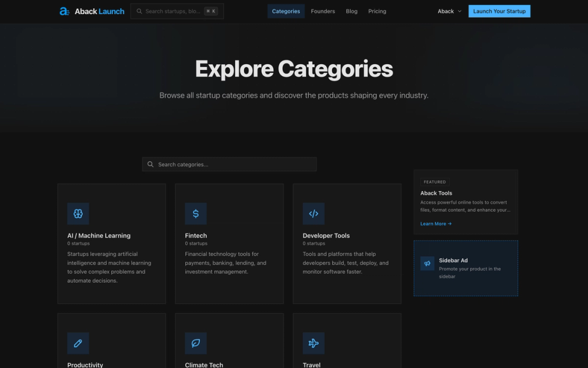Open the Categories nav item
This screenshot has height=368, width=588.
click(286, 11)
